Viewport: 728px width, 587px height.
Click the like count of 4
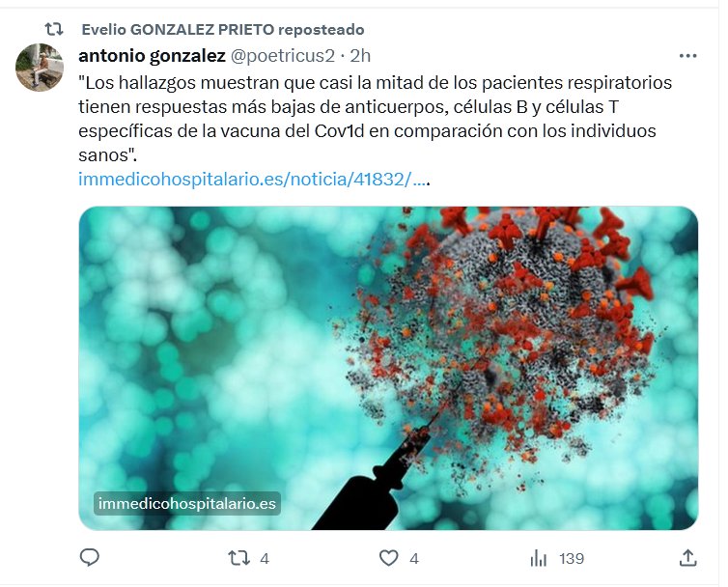(414, 558)
